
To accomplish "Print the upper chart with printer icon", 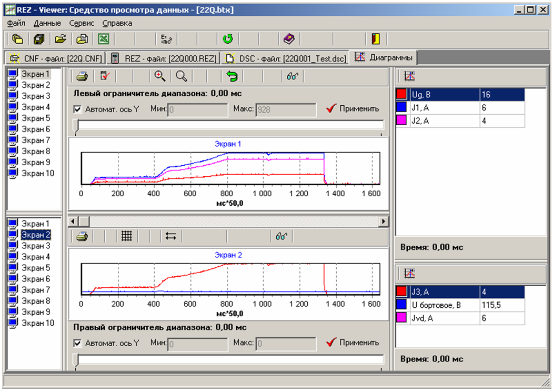I will pyautogui.click(x=82, y=76).
